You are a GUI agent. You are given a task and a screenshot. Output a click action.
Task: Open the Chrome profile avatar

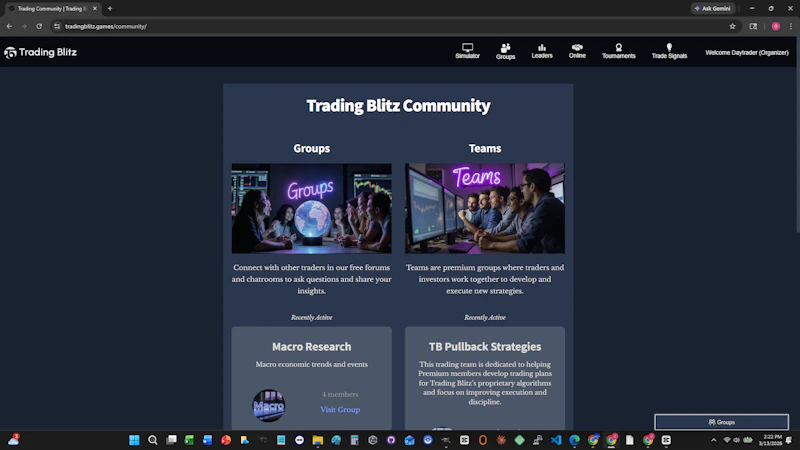click(x=776, y=26)
